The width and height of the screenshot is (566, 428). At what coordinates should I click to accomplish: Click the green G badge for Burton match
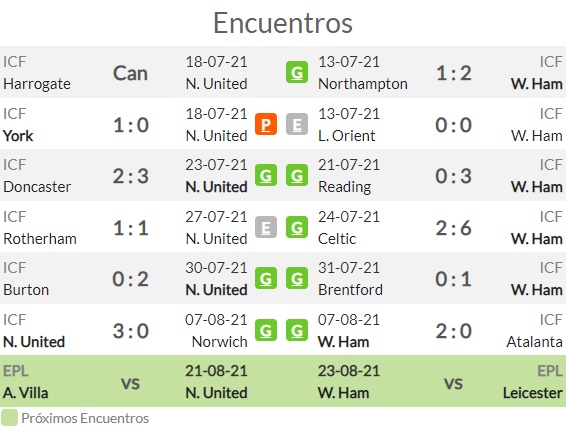click(266, 278)
